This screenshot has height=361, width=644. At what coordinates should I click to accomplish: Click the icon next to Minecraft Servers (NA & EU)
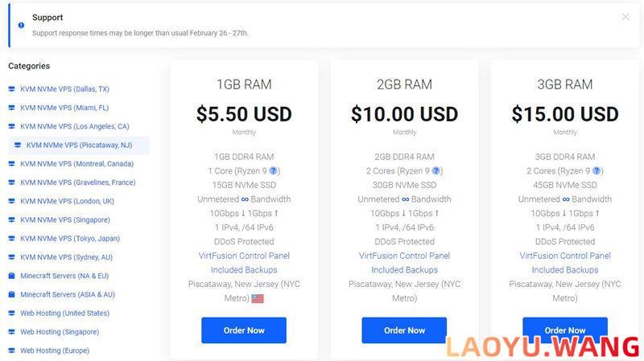(11, 276)
